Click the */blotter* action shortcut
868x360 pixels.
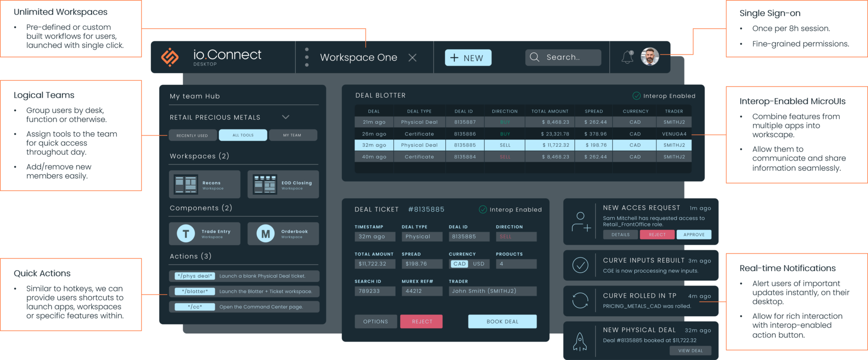195,291
